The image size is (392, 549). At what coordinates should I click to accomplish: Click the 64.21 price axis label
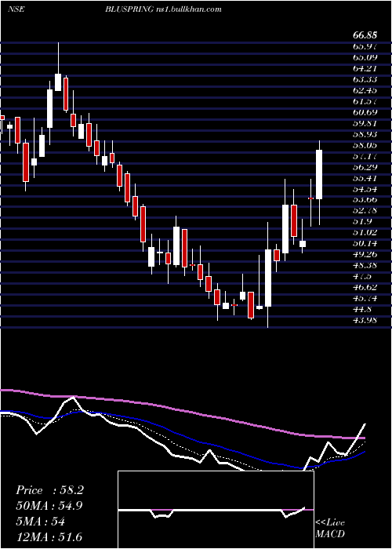pyautogui.click(x=365, y=68)
